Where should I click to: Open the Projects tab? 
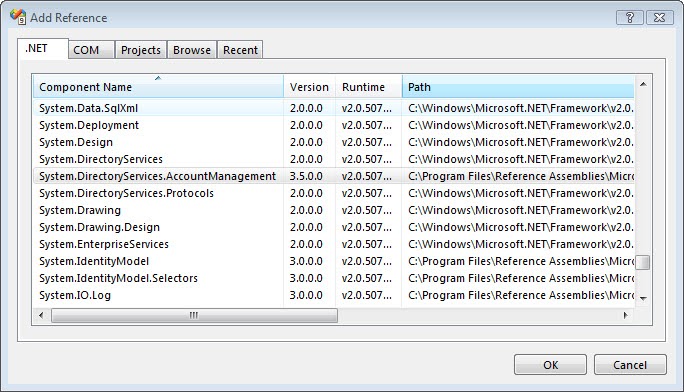(140, 50)
